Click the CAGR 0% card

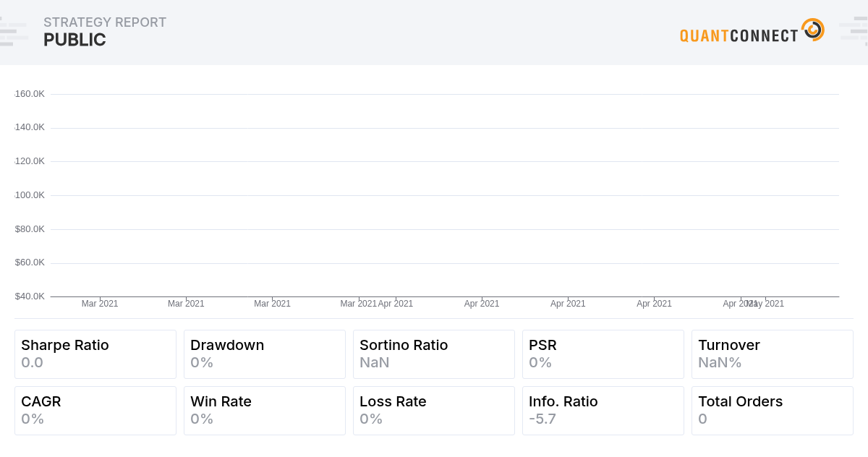tap(95, 410)
